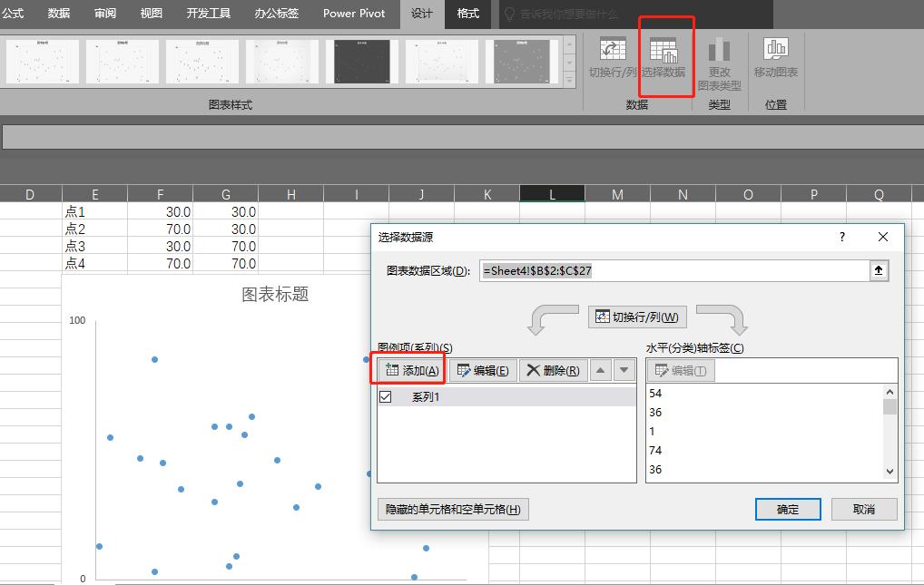The image size is (924, 585).
Task: Confirm with the 确定 button
Action: click(788, 509)
